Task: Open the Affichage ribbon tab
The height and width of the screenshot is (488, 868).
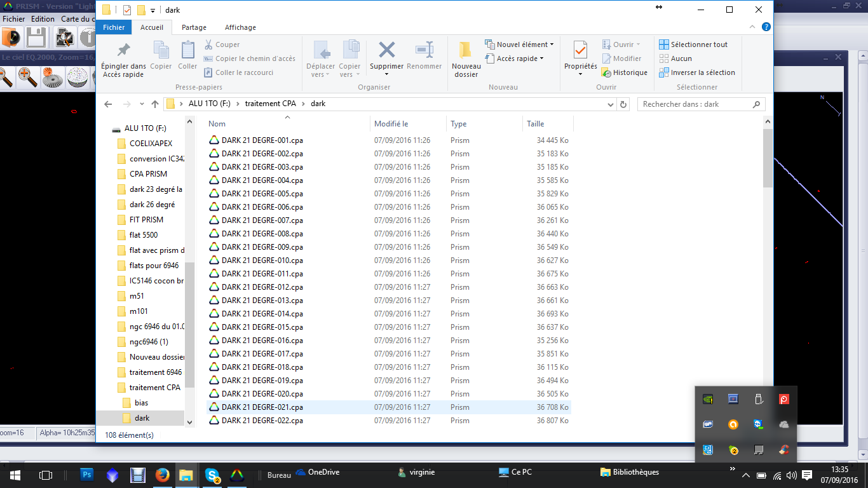Action: pos(240,27)
